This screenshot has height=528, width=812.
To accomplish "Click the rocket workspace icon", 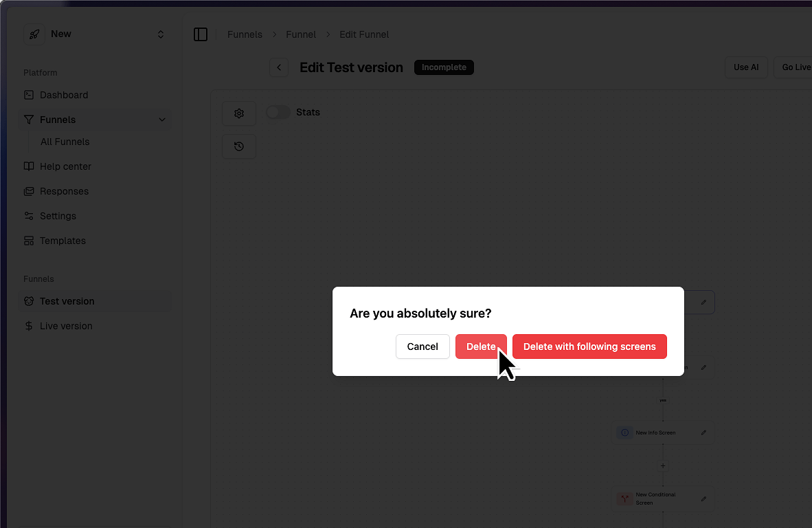I will pos(34,34).
